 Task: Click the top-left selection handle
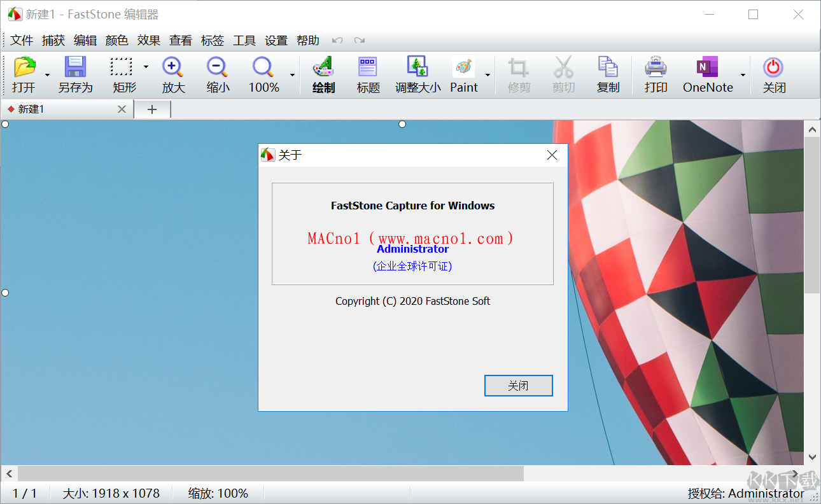point(5,124)
